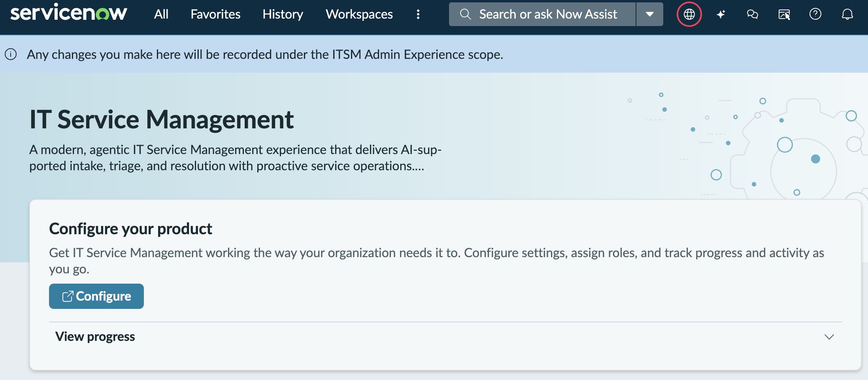Click the Configure your product heading
The width and height of the screenshot is (868, 380).
[x=130, y=229]
